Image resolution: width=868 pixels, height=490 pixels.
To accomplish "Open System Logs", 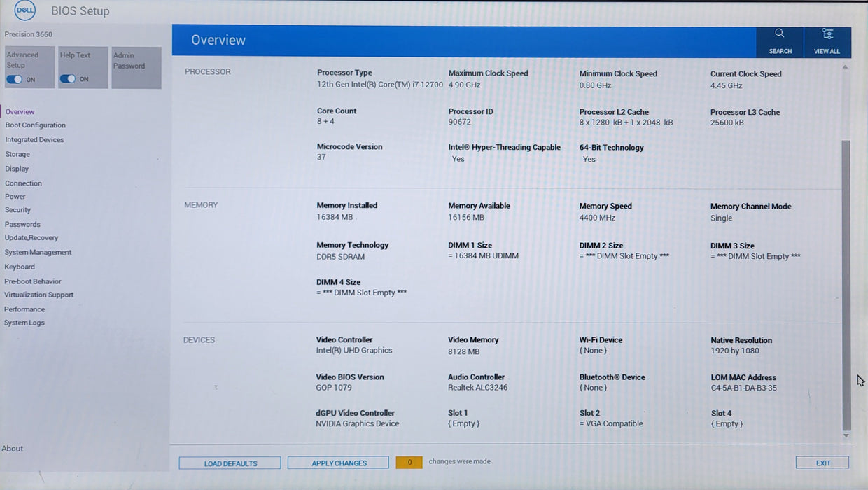I will pos(24,323).
